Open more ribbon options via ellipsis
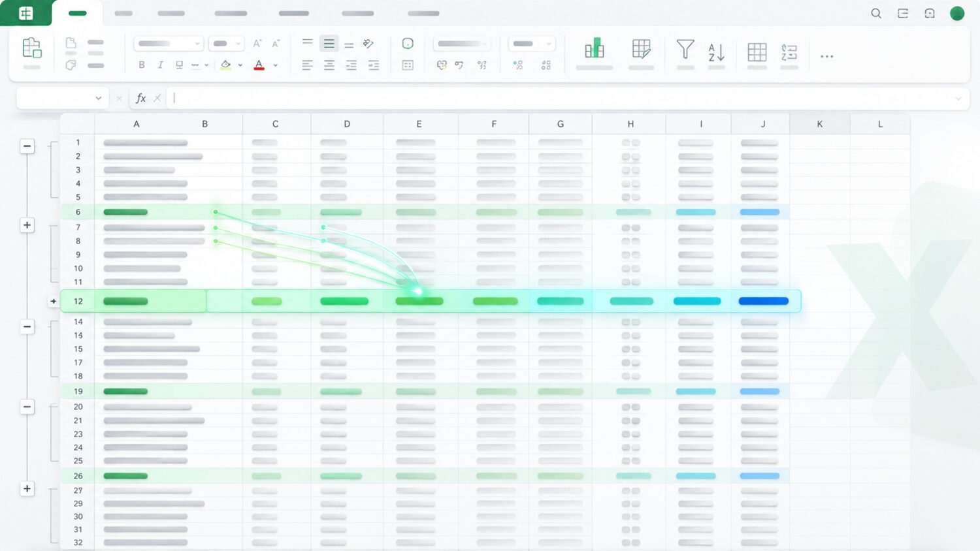This screenshot has height=551, width=980. pos(826,56)
